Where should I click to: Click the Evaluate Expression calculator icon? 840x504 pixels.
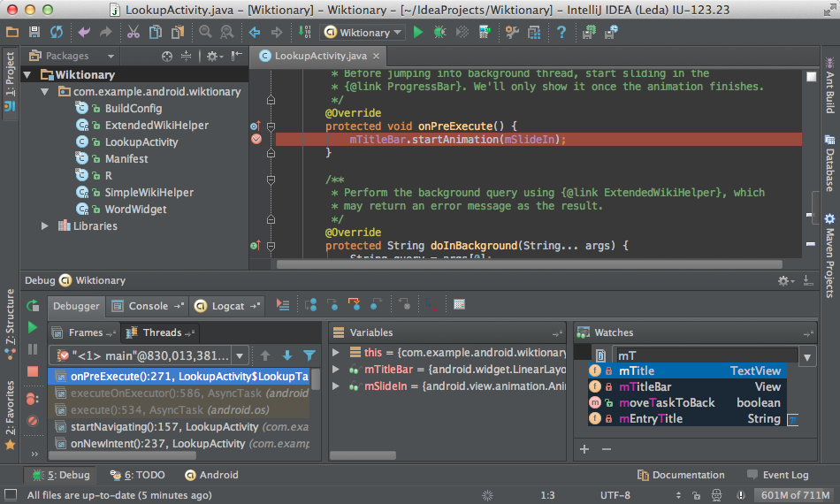(459, 305)
